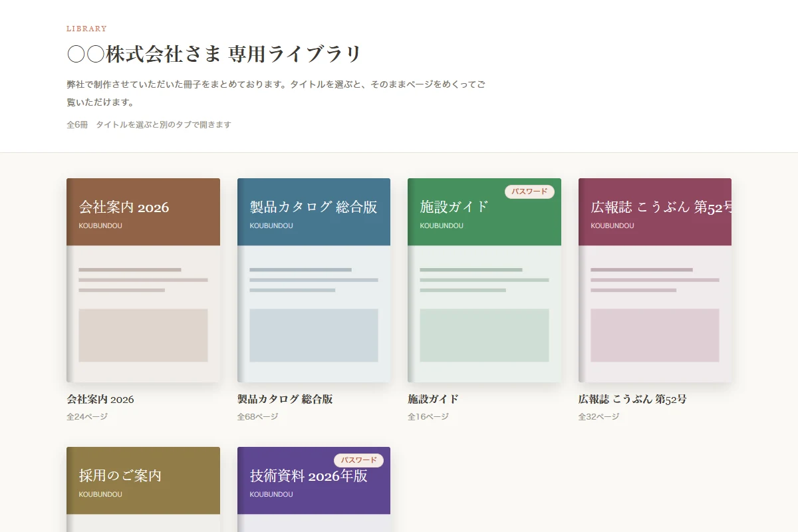Click the 施設ガイド title below cover

click(x=434, y=400)
